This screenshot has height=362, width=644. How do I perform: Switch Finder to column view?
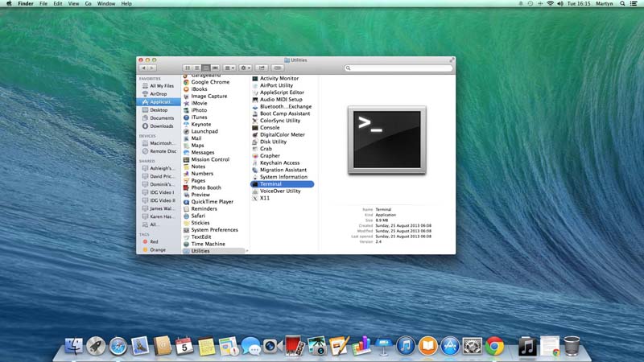[x=206, y=68]
